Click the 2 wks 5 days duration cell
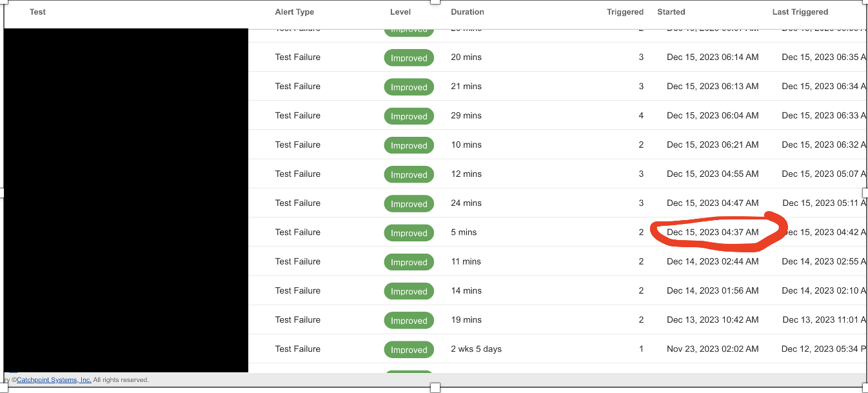The height and width of the screenshot is (393, 868). (477, 348)
